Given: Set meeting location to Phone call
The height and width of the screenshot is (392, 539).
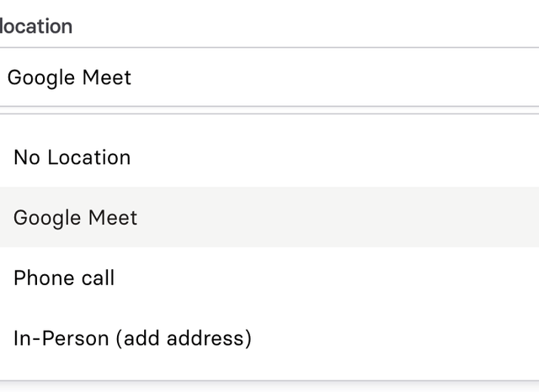Looking at the screenshot, I should click(64, 278).
